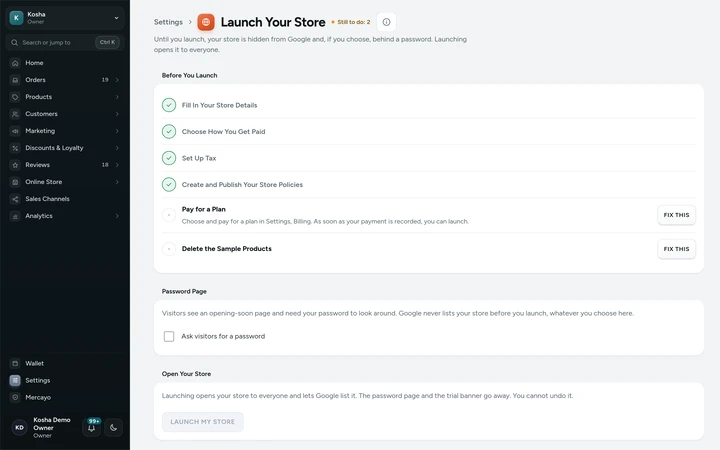The height and width of the screenshot is (450, 720).
Task: Toggle dark mode moon icon
Action: coord(113,428)
